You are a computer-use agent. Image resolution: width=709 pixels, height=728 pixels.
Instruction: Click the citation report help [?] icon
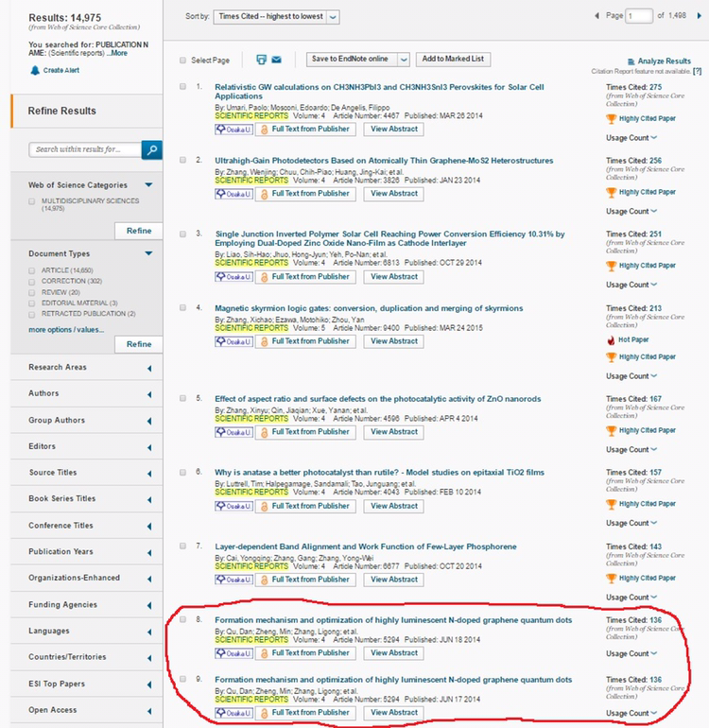(697, 71)
